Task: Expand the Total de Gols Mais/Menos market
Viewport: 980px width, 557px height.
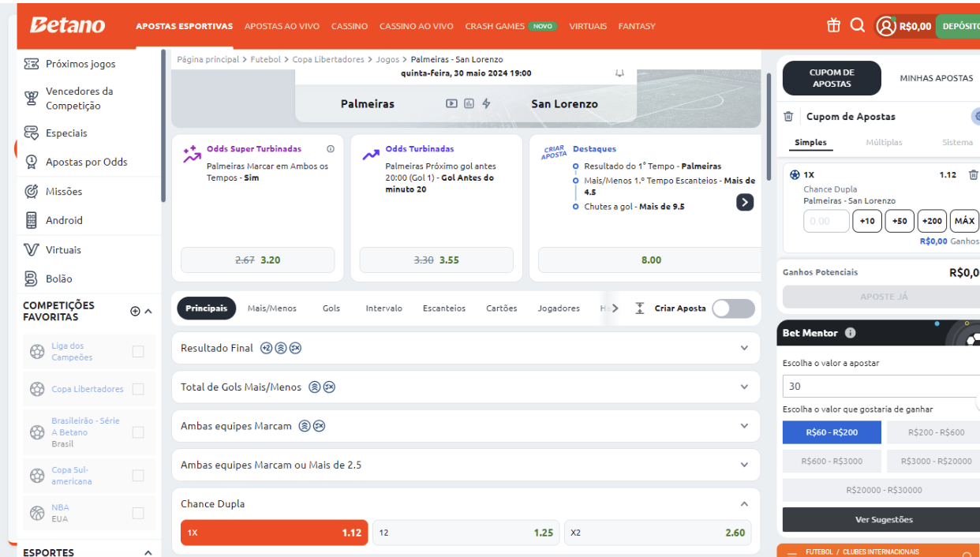Action: coord(744,387)
